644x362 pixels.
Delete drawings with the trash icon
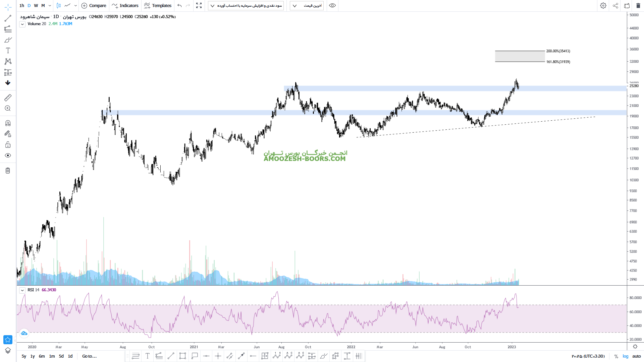pyautogui.click(x=8, y=171)
